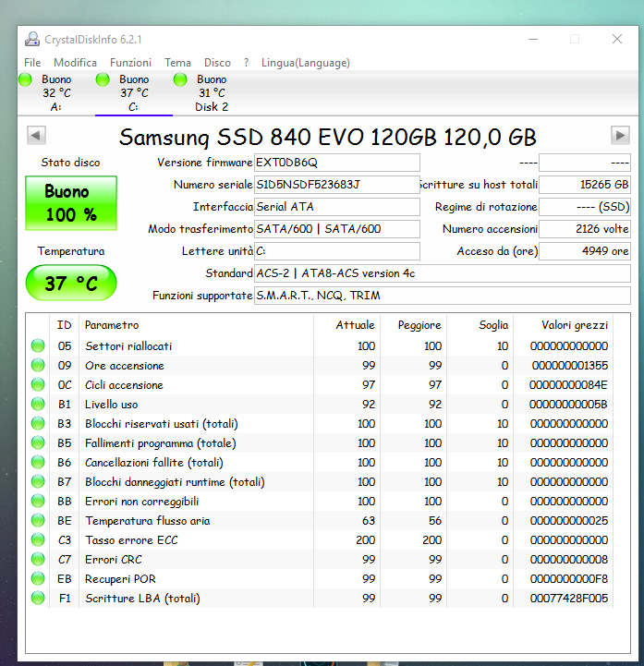The image size is (644, 666).
Task: Click green status circle for Disk 2
Action: (180, 79)
